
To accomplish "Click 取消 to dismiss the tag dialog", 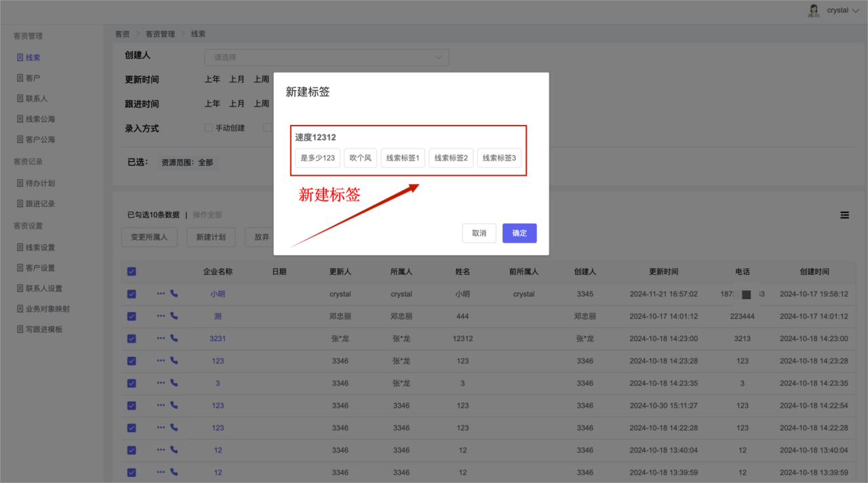I will pyautogui.click(x=479, y=233).
